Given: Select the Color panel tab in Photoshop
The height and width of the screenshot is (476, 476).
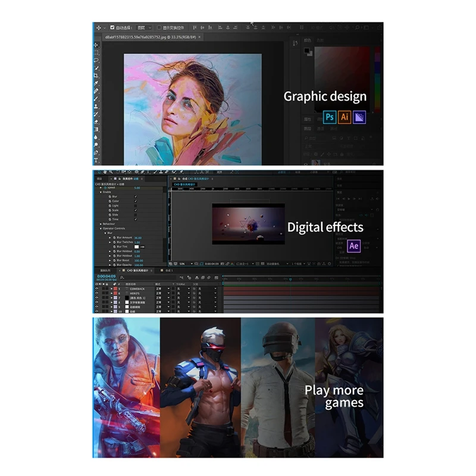Looking at the screenshot, I should pos(308,40).
